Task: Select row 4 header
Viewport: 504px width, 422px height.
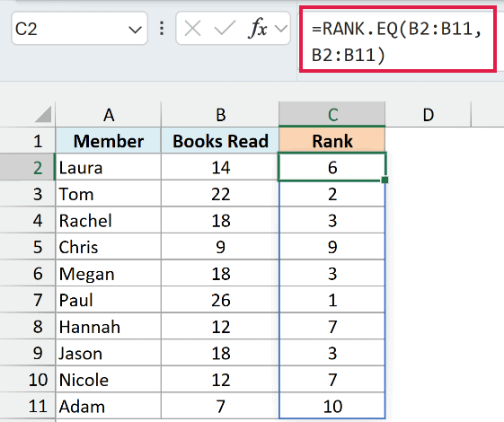Action: click(x=28, y=220)
